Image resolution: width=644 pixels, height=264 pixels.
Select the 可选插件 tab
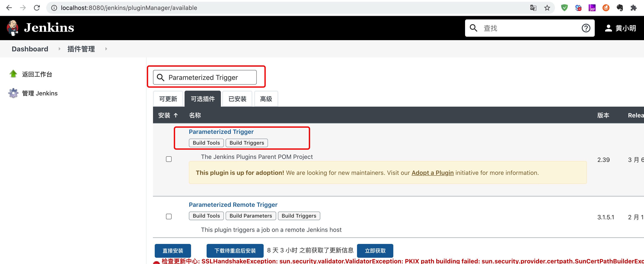202,99
